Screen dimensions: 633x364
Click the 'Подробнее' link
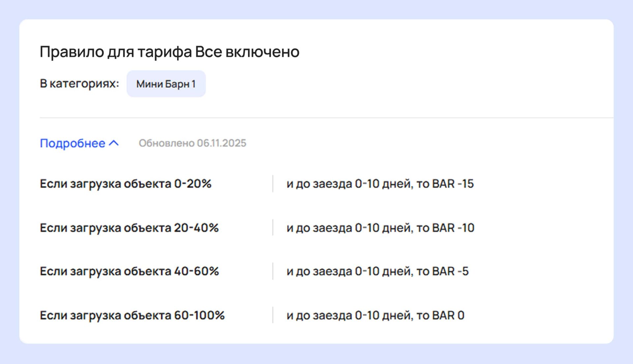coord(72,143)
